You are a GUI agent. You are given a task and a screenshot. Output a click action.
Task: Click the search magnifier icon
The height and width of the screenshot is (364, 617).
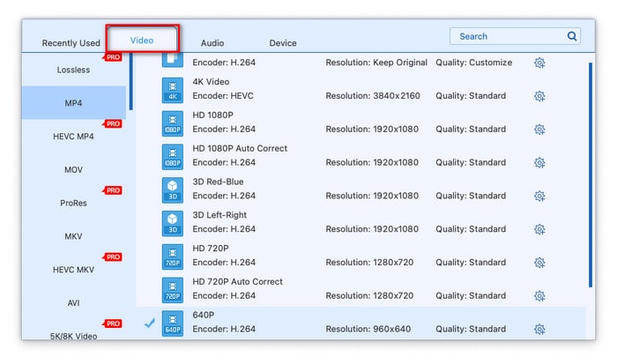pos(572,37)
